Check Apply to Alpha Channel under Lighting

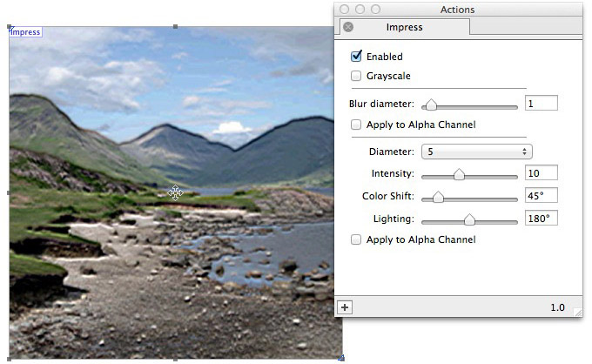(x=356, y=239)
